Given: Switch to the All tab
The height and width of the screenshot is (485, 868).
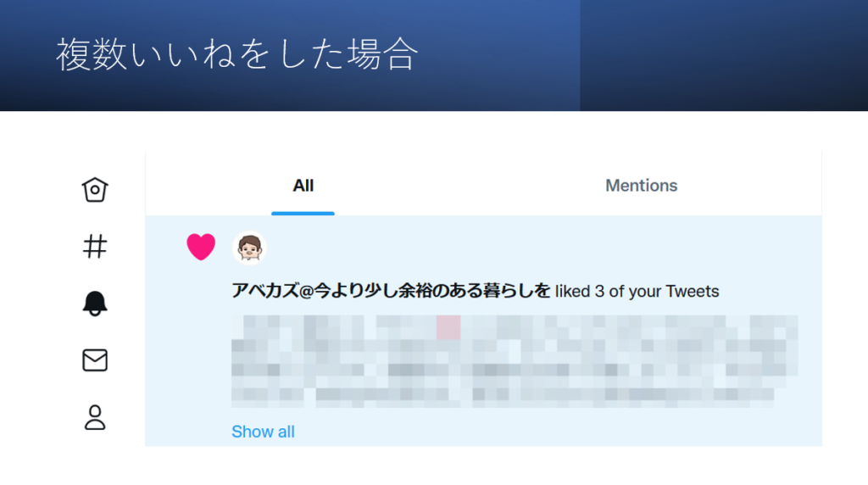Looking at the screenshot, I should click(x=303, y=186).
